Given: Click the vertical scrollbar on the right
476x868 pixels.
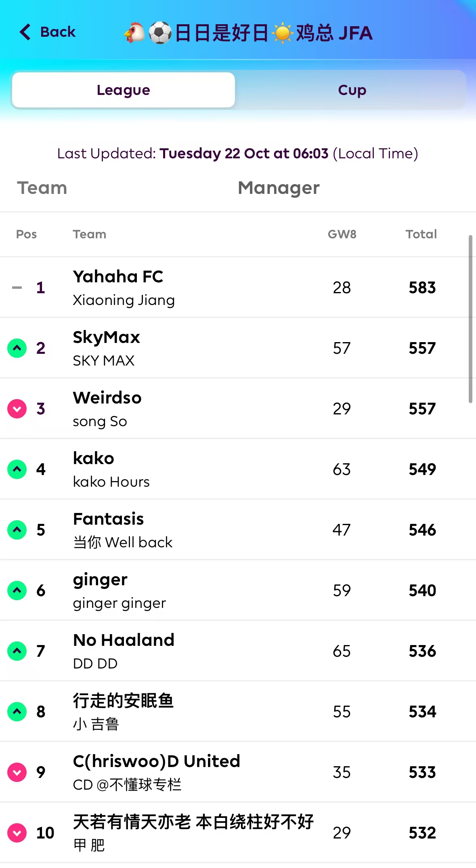Looking at the screenshot, I should pos(470,319).
